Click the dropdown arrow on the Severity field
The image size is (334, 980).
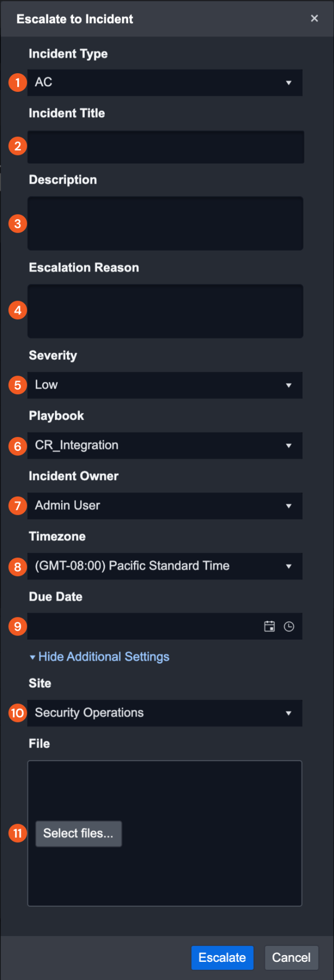(289, 385)
